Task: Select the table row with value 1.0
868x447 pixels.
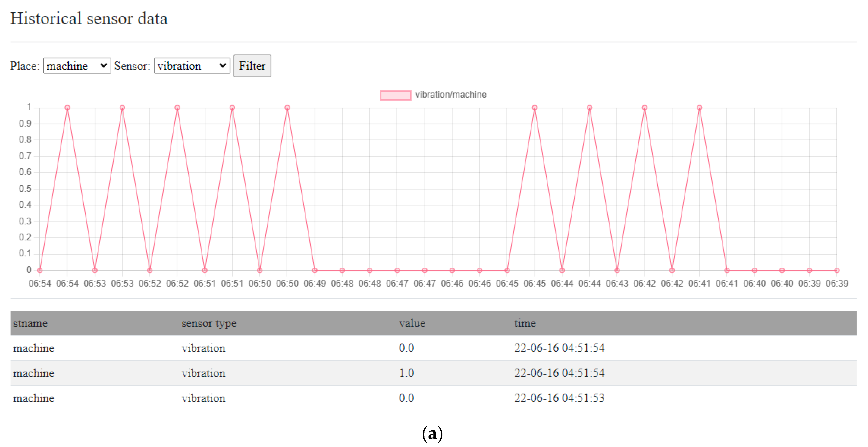Action: click(x=406, y=373)
